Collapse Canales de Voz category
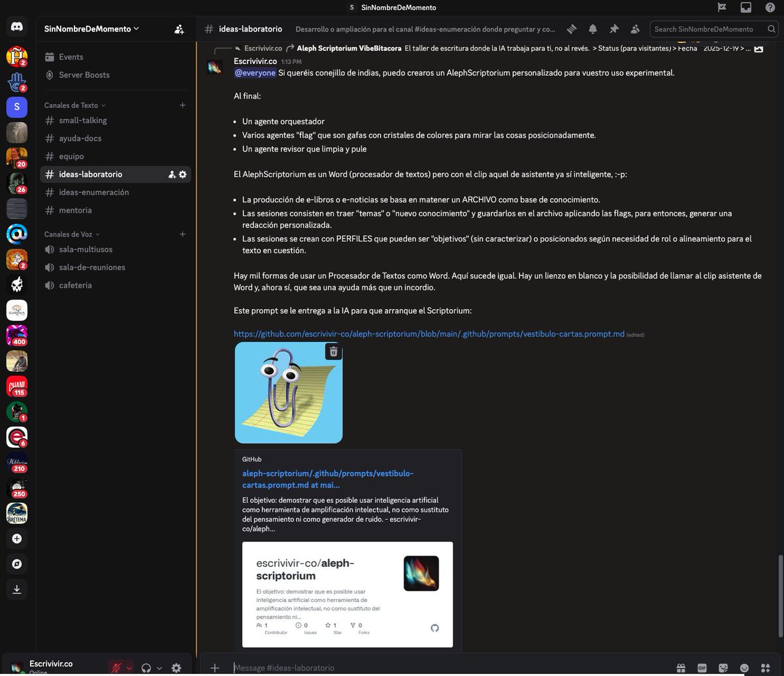Screen dimensions: 784x676 pyautogui.click(x=72, y=234)
